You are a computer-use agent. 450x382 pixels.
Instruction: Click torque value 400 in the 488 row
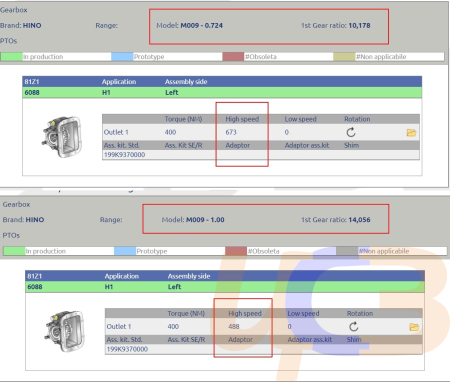(x=173, y=327)
